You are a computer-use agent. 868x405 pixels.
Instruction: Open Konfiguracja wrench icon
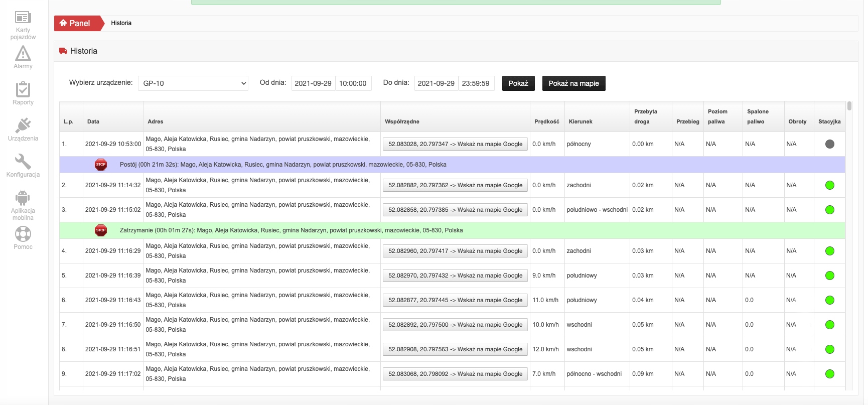click(x=23, y=162)
